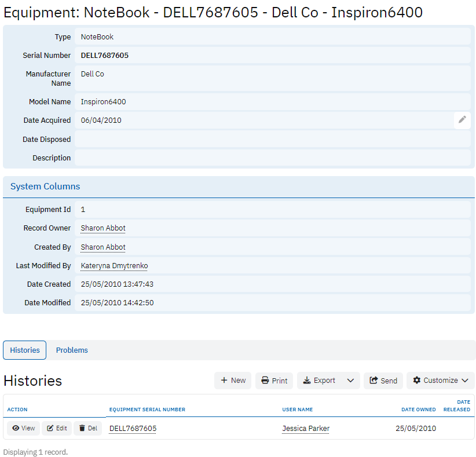This screenshot has height=457, width=476.
Task: Sort by Equipment Serial Number column
Action: click(x=147, y=410)
